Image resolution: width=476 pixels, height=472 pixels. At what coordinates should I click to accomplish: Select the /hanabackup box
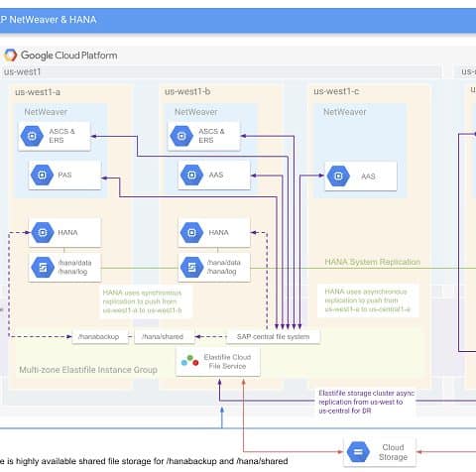pos(100,337)
